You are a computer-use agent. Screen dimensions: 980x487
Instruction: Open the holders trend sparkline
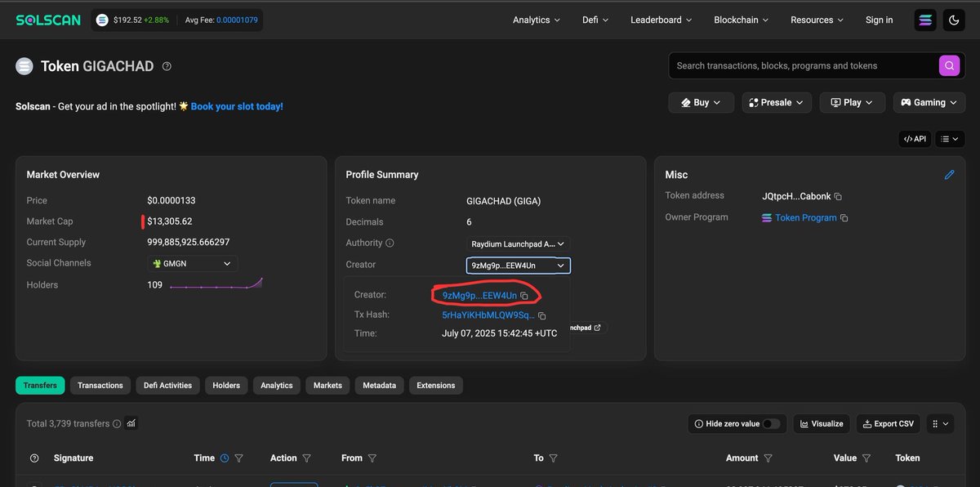(x=216, y=284)
